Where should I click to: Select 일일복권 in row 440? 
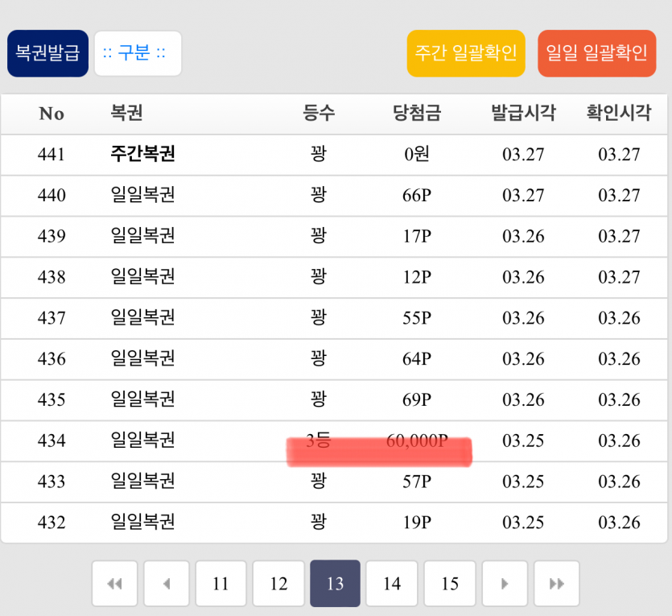142,195
